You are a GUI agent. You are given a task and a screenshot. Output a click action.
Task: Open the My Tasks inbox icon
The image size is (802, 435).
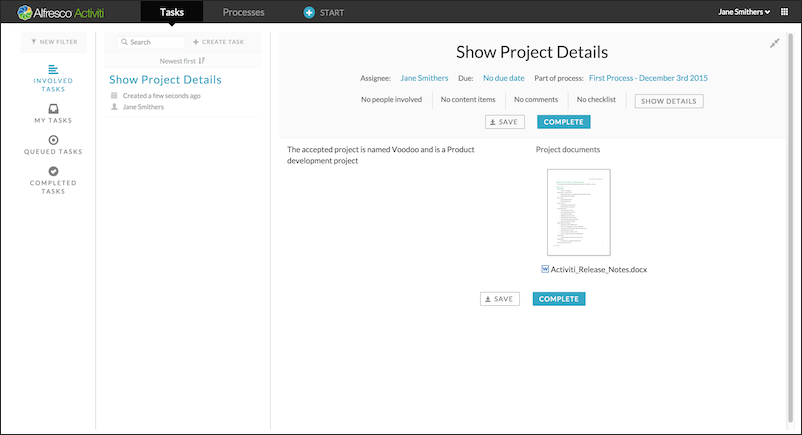pos(54,108)
